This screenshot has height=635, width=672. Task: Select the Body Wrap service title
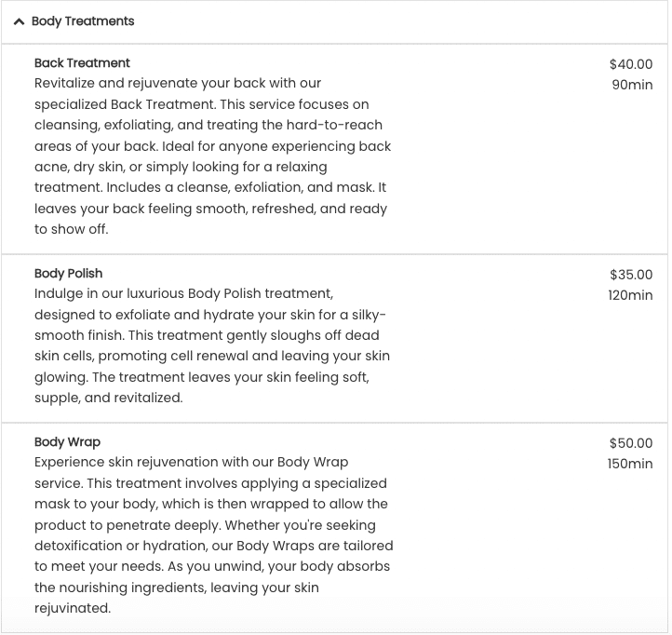click(67, 442)
